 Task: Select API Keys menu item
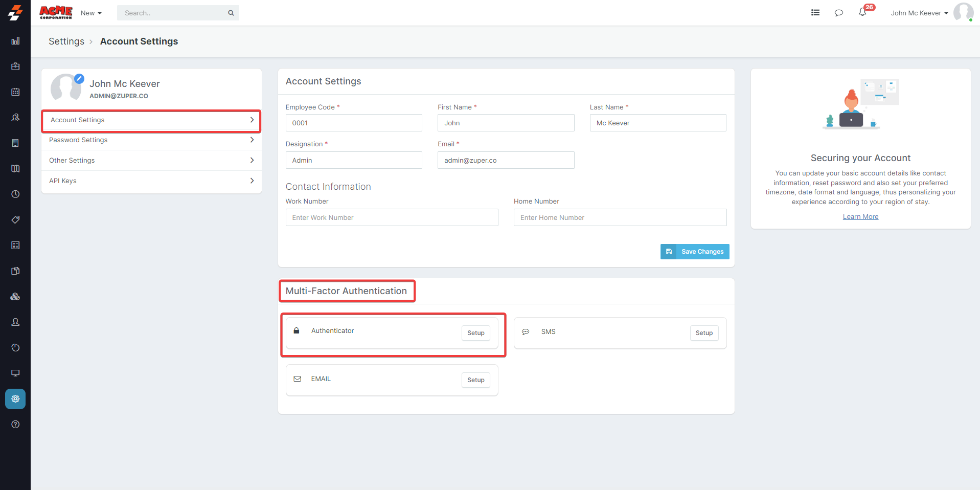coord(151,181)
